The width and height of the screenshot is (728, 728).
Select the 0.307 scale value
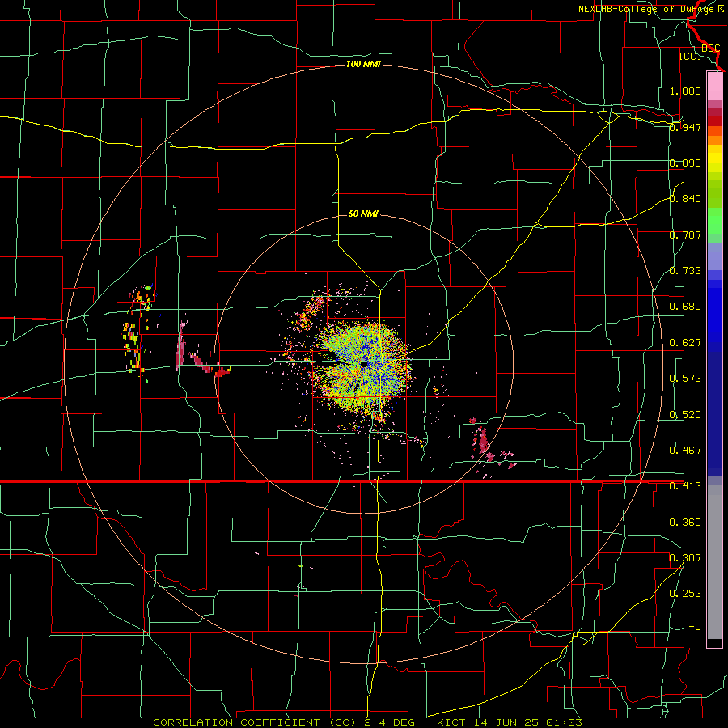685,558
